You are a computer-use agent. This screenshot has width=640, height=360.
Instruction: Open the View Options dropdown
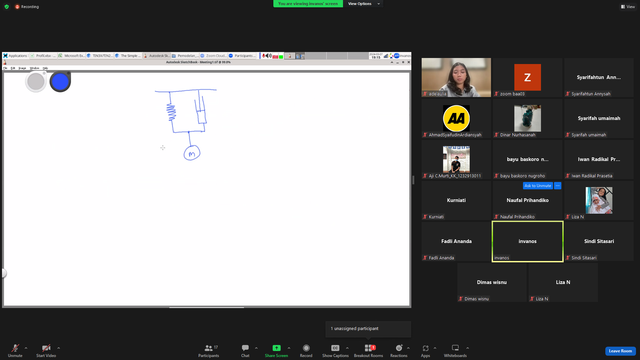[363, 4]
